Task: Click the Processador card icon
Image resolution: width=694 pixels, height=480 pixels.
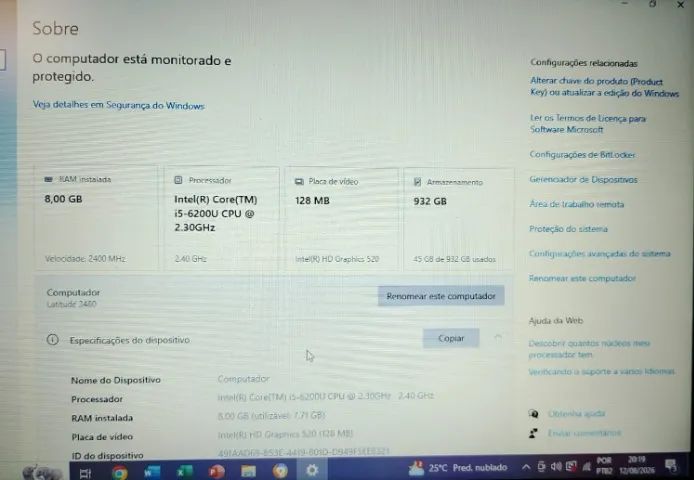Action: (178, 180)
